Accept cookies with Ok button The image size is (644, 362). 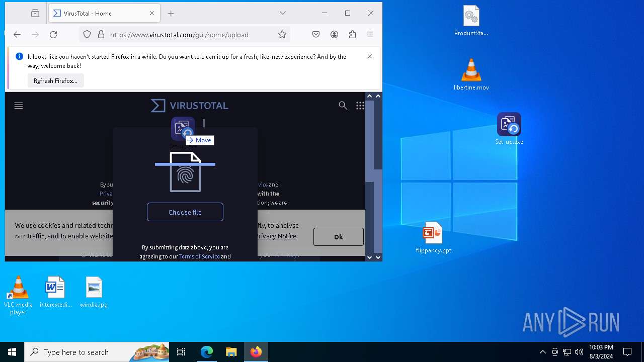339,237
